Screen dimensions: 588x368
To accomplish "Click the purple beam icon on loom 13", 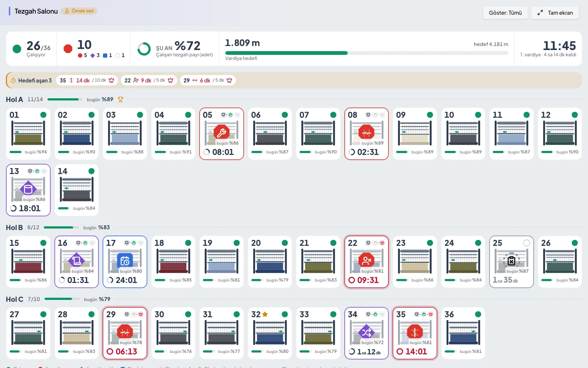I will pyautogui.click(x=28, y=188).
